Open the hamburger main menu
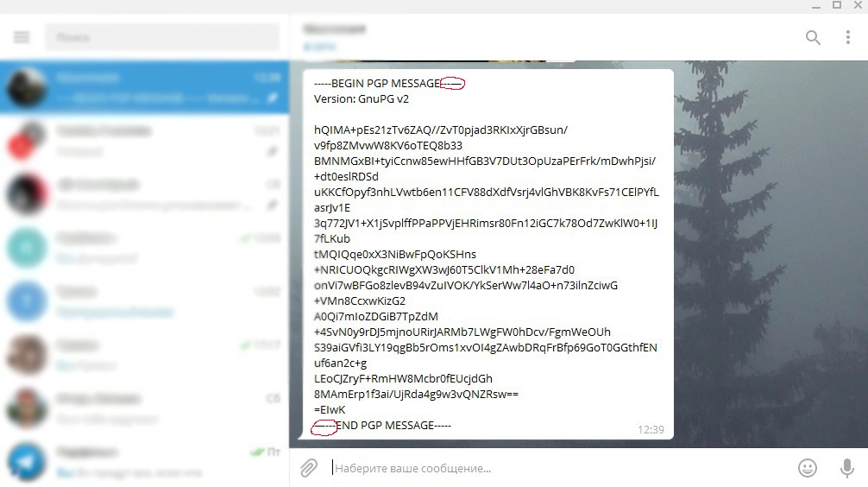 (x=22, y=37)
